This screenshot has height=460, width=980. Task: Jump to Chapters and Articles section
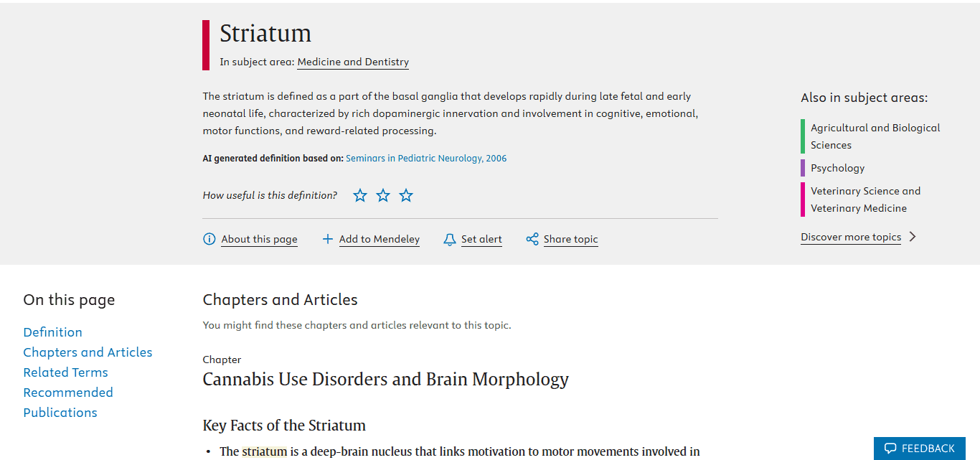tap(88, 352)
